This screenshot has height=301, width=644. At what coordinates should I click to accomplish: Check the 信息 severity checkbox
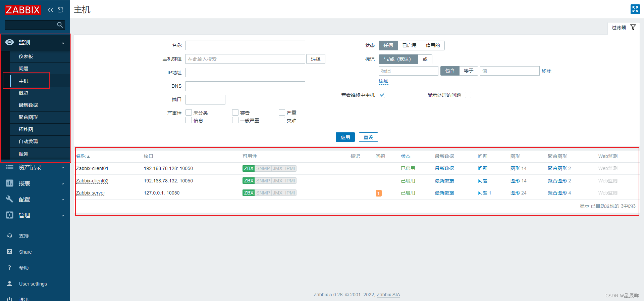tap(189, 120)
